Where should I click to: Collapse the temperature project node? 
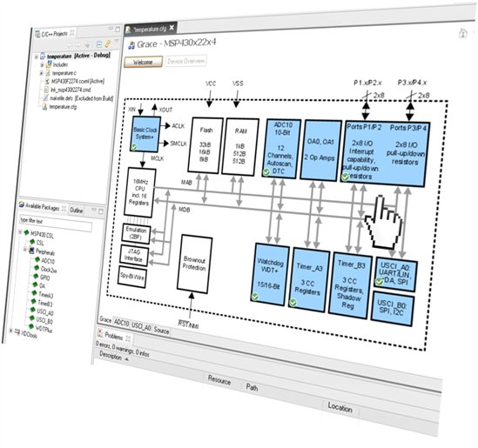pyautogui.click(x=37, y=57)
